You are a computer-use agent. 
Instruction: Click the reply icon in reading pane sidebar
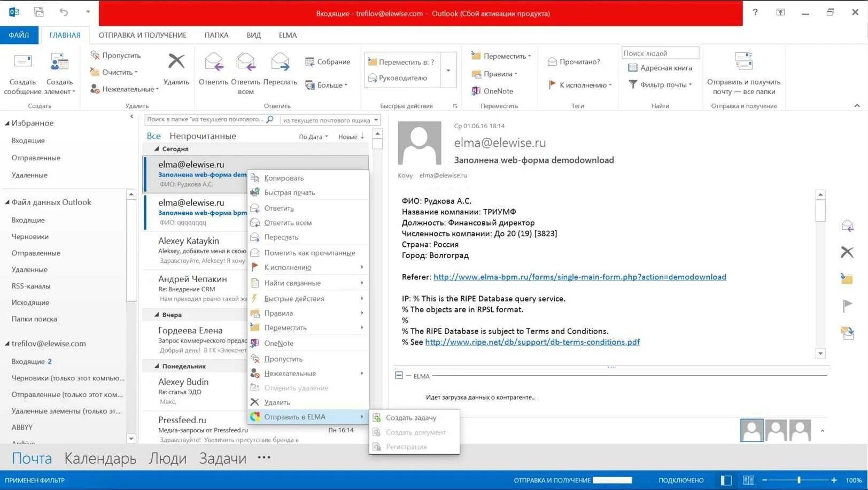coord(847,226)
